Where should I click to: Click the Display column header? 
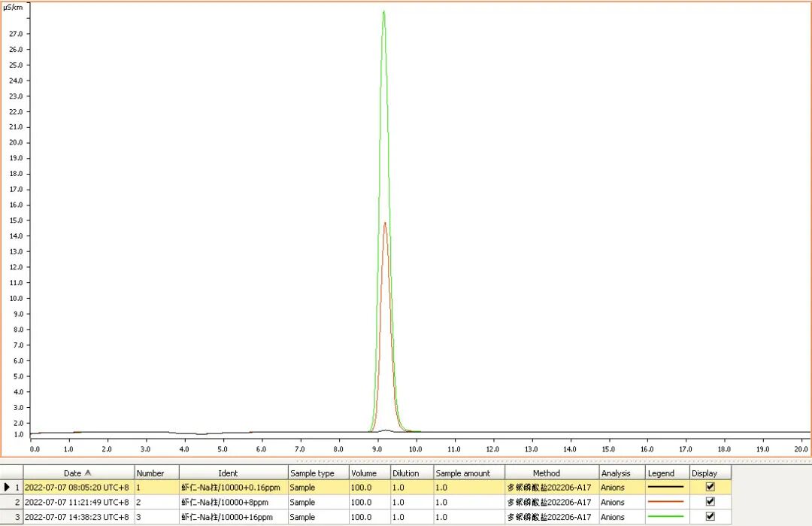(x=710, y=473)
